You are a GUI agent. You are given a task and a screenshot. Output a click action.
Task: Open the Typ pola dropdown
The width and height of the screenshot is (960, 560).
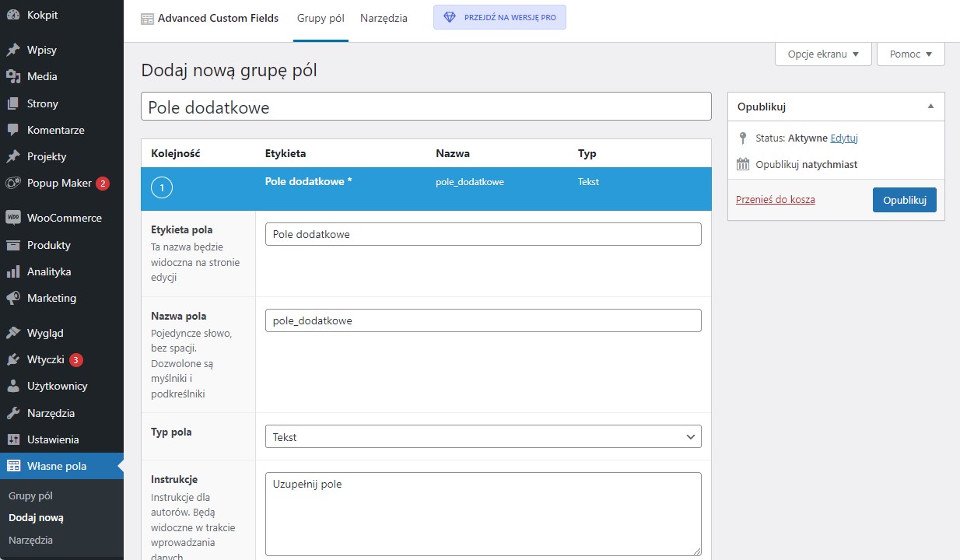(482, 437)
